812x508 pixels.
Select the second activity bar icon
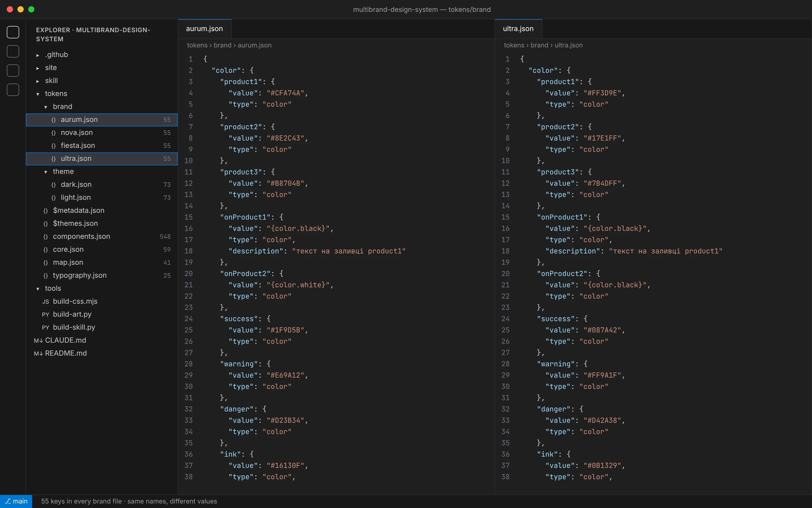(x=13, y=51)
